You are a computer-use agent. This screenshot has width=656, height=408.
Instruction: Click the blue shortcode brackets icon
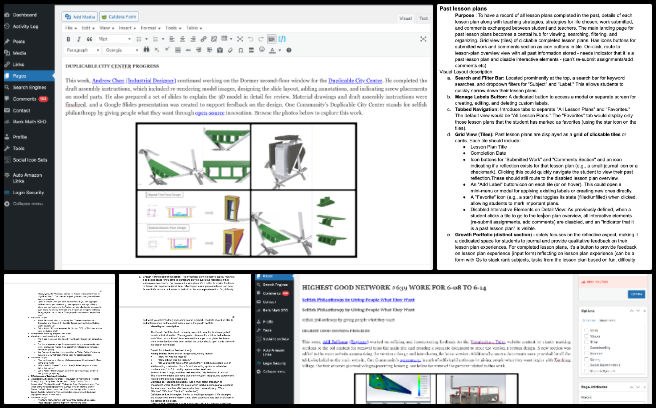pyautogui.click(x=282, y=39)
